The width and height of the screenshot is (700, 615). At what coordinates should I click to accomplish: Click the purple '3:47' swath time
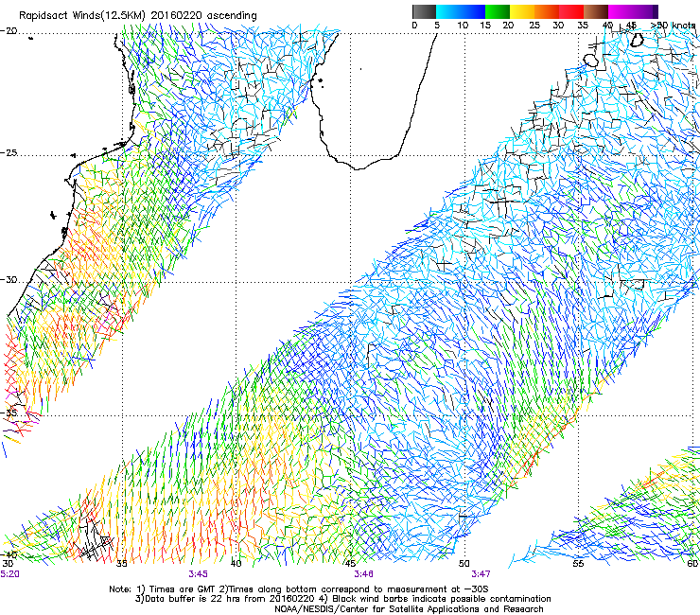click(x=481, y=574)
